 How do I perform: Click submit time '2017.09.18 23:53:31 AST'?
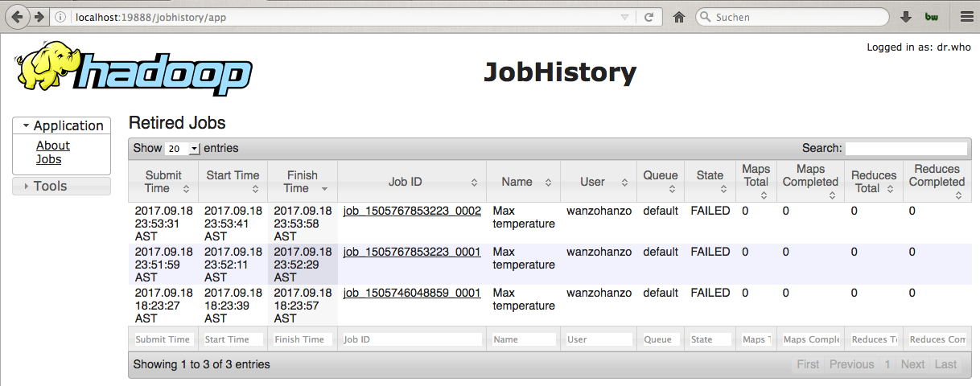(x=163, y=224)
